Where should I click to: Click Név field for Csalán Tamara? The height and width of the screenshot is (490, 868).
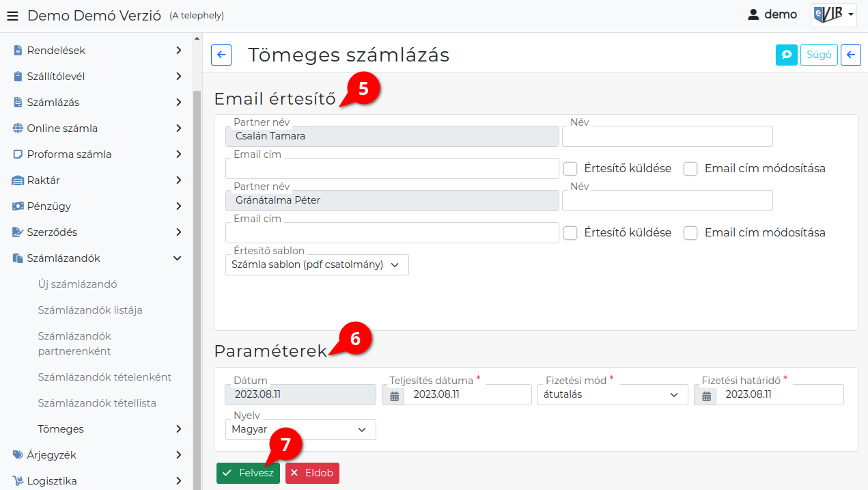667,136
